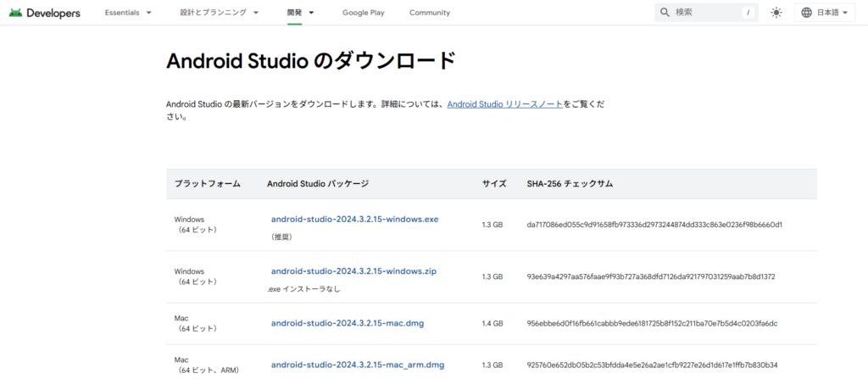Screen dimensions: 868x379
Task: Click the globe language icon
Action: click(x=807, y=12)
